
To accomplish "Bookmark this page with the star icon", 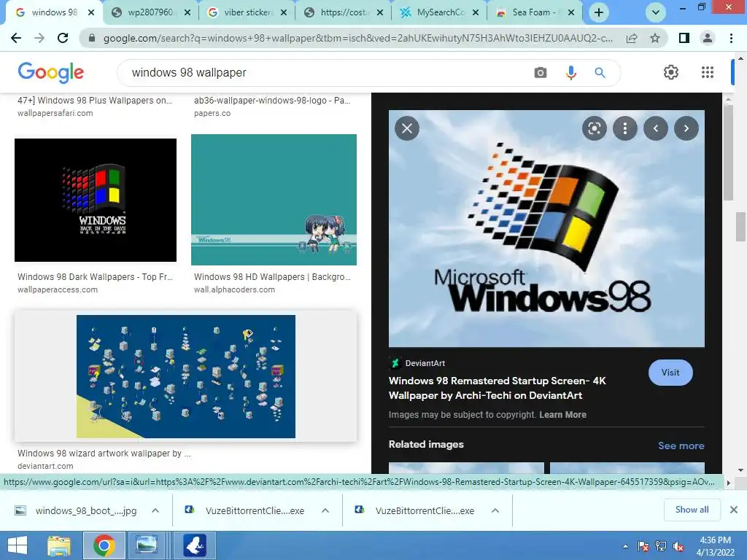I will (x=655, y=38).
